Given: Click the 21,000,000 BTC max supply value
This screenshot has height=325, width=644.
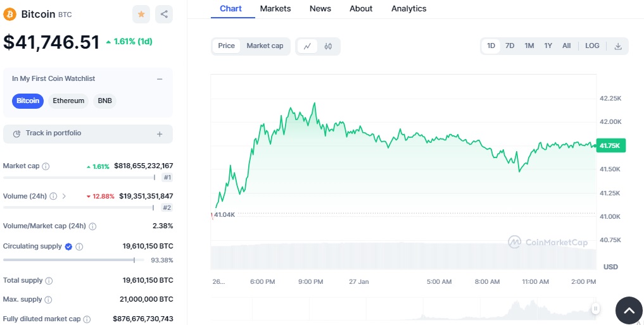Looking at the screenshot, I should tap(146, 300).
